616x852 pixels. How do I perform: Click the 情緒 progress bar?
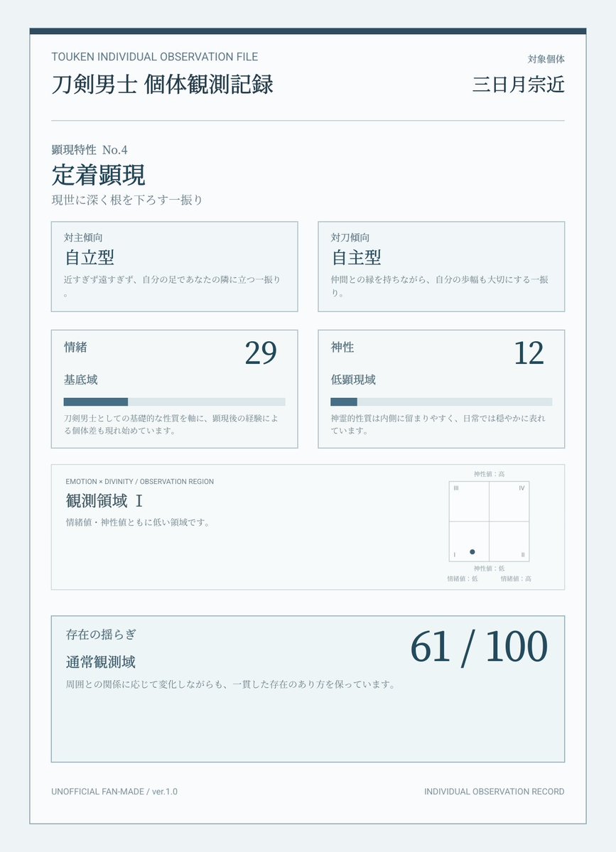click(174, 401)
